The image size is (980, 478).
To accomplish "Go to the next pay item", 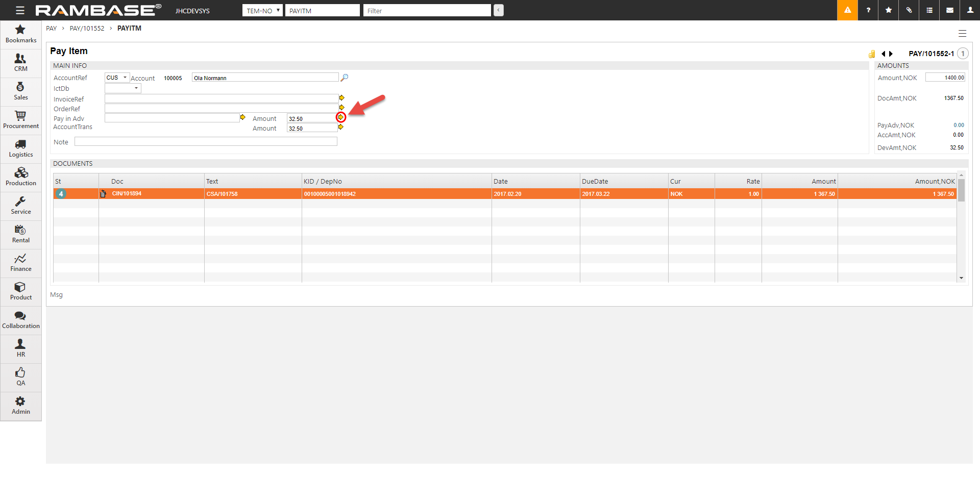I will tap(891, 54).
